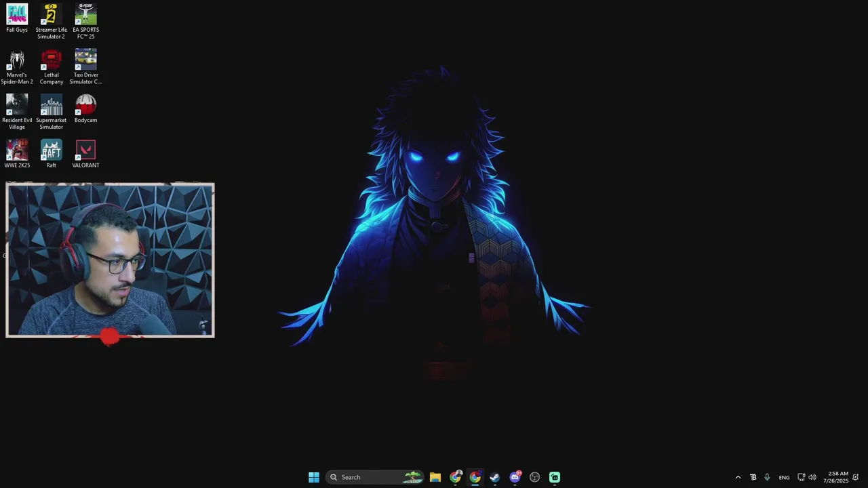Click the webcam overlay video feed
The height and width of the screenshot is (488, 868).
coord(110,260)
